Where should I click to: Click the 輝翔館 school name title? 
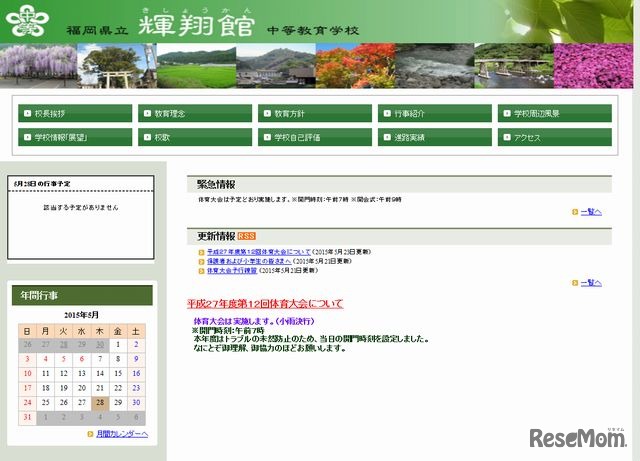coord(197,24)
